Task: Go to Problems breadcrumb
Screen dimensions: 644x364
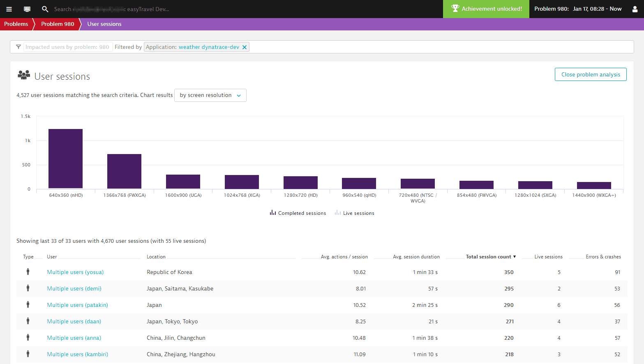Action: pos(16,24)
